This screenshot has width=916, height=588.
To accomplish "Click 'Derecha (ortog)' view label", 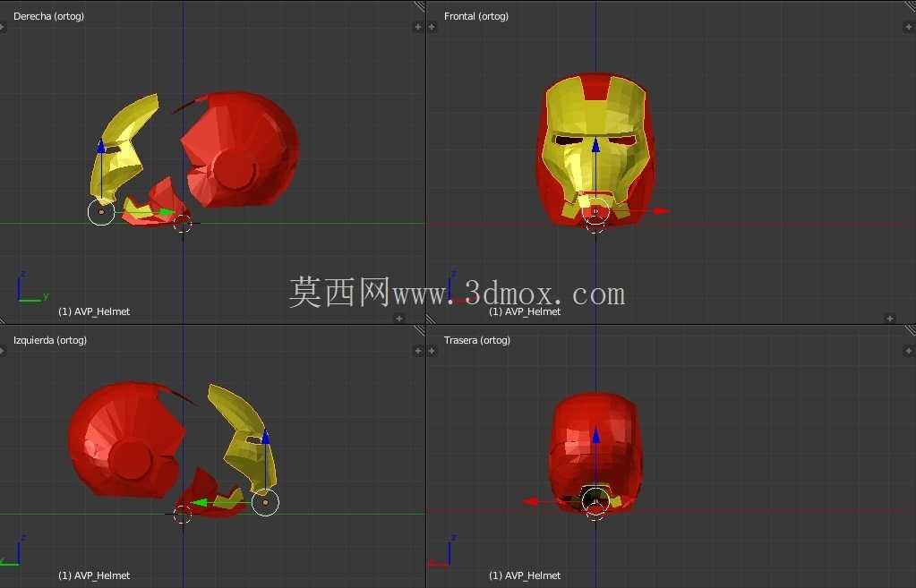I will [x=48, y=16].
